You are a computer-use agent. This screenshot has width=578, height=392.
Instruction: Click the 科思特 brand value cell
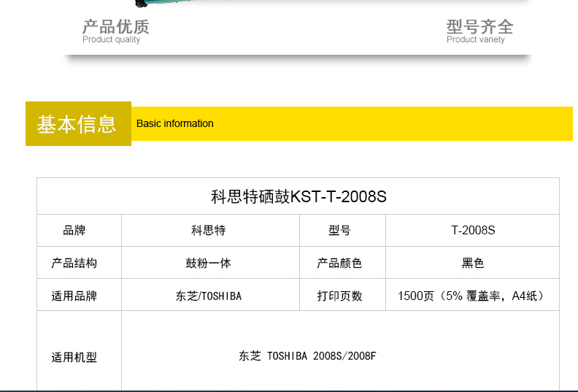click(x=210, y=231)
